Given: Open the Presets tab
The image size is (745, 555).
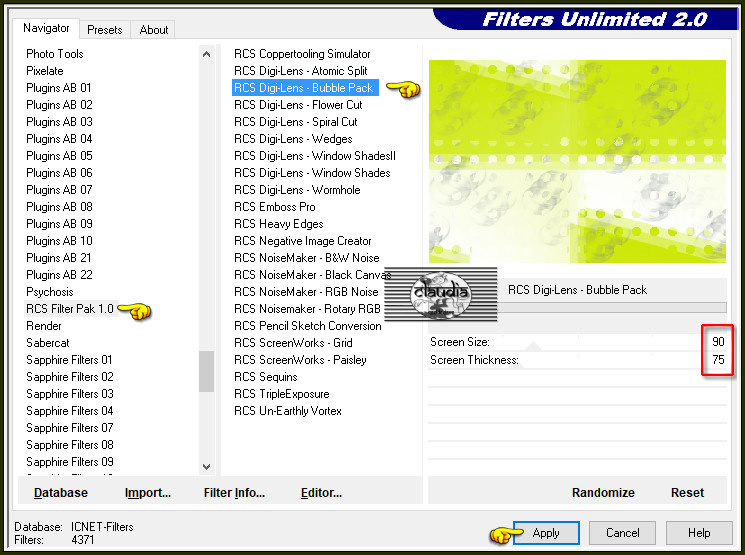Looking at the screenshot, I should coord(105,29).
